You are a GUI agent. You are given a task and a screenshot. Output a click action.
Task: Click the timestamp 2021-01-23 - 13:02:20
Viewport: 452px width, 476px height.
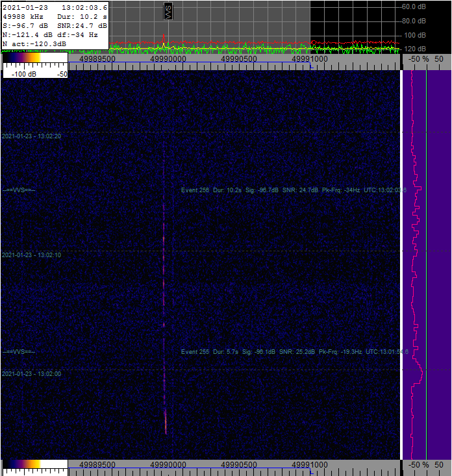point(32,136)
